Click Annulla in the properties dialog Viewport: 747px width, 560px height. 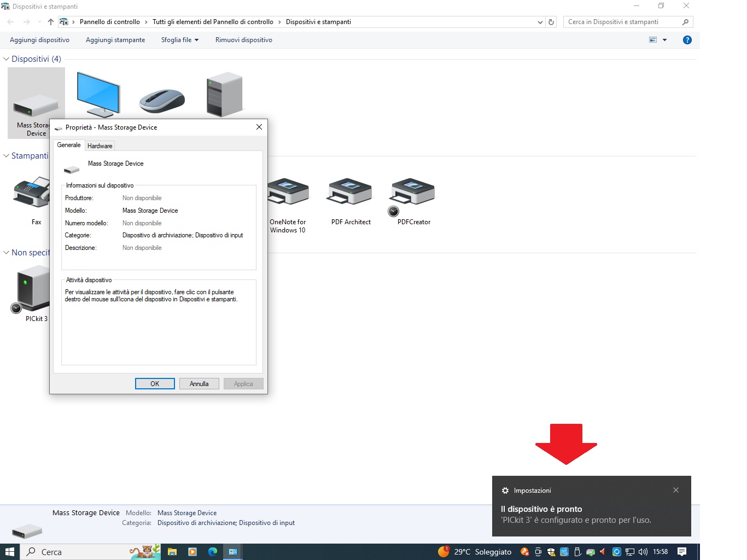tap(199, 384)
